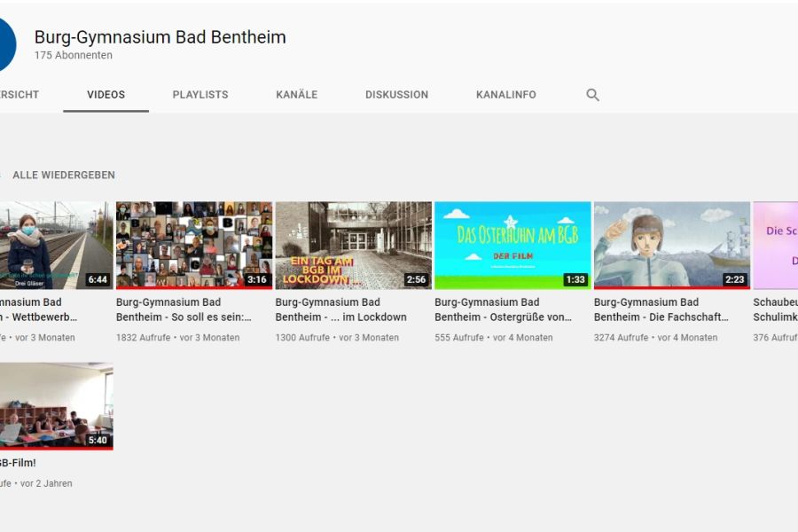
Task: Open the title link 'So soll es sein'
Action: point(184,309)
